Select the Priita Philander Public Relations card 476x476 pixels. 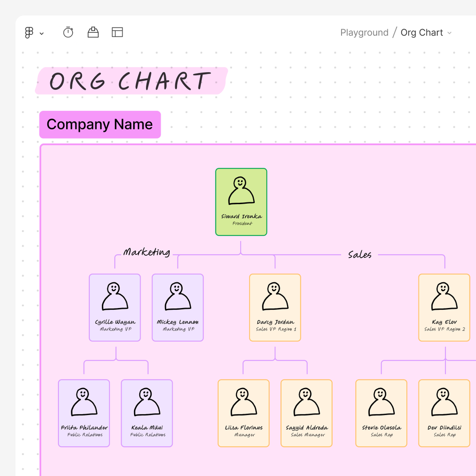click(84, 413)
